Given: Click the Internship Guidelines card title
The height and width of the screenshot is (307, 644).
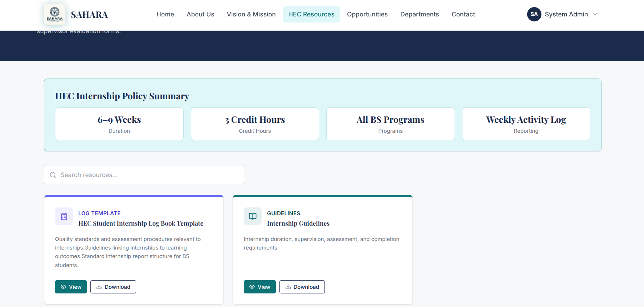Looking at the screenshot, I should click(x=298, y=223).
